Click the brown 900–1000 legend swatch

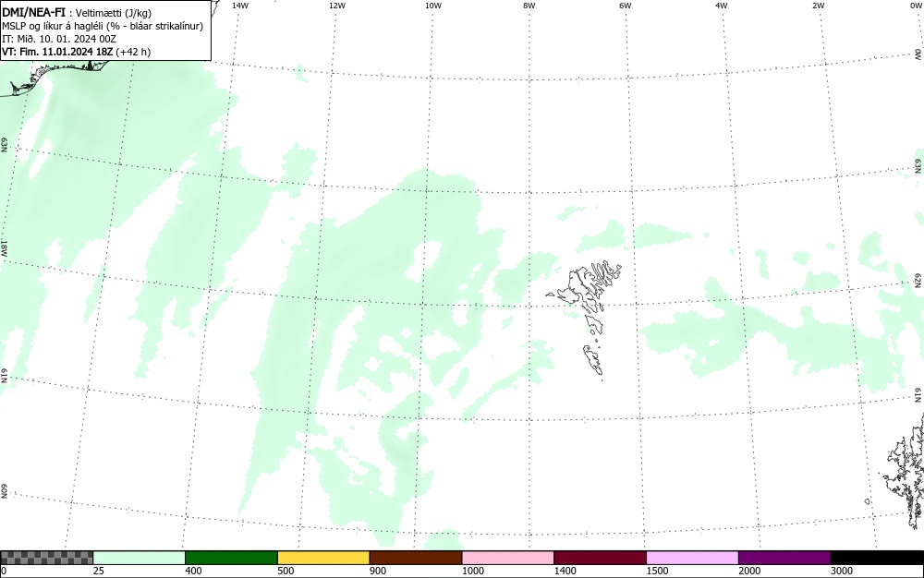coord(416,558)
